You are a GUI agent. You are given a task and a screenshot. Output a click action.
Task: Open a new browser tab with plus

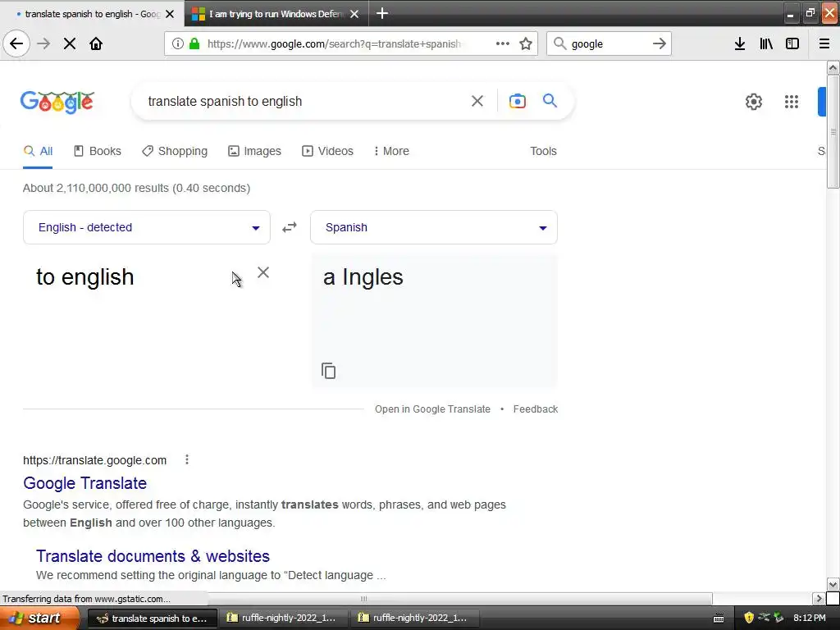pyautogui.click(x=382, y=13)
